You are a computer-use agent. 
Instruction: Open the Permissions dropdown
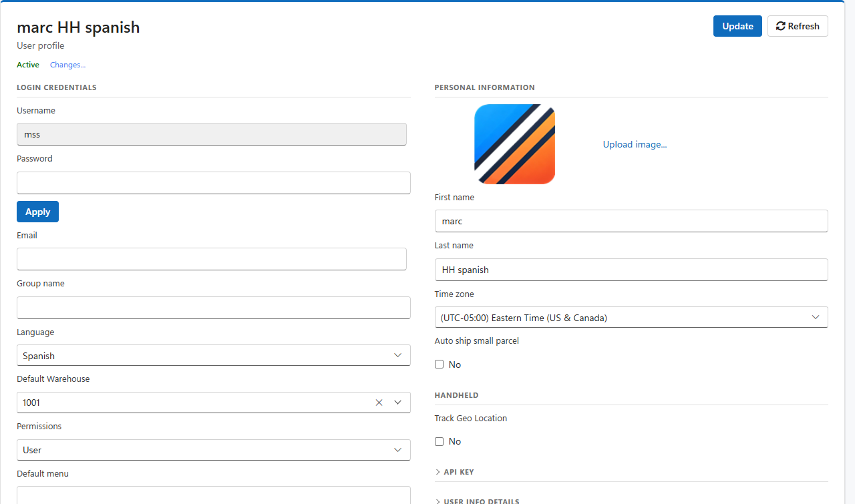[x=214, y=450]
